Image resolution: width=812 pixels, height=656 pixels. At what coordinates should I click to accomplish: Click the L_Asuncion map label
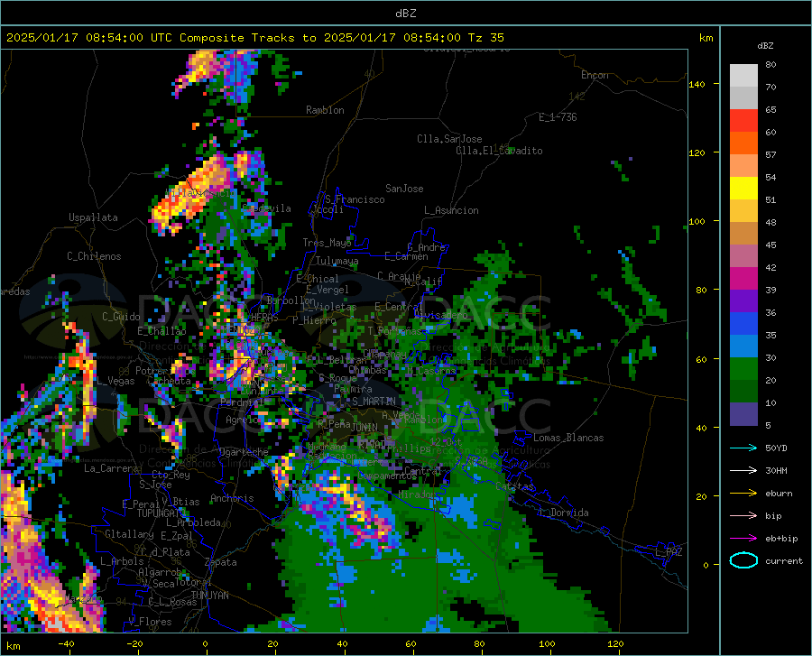(x=451, y=210)
